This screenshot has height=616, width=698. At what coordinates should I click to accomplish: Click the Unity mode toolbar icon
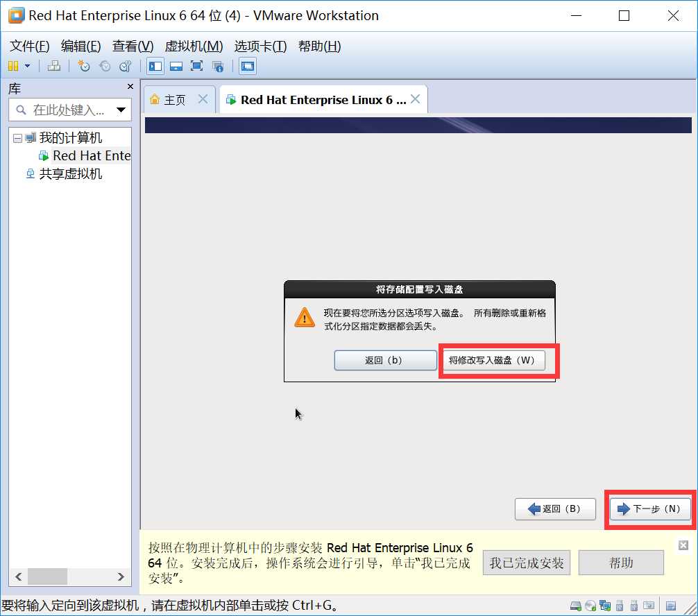point(218,67)
